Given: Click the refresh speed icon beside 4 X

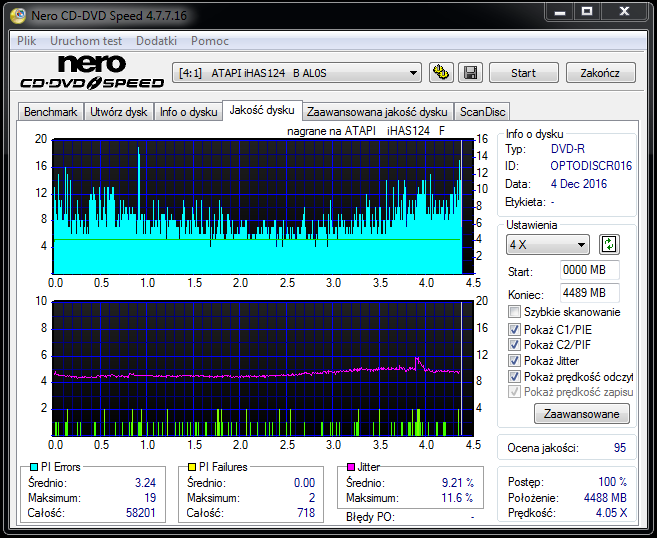Looking at the screenshot, I should (x=609, y=244).
